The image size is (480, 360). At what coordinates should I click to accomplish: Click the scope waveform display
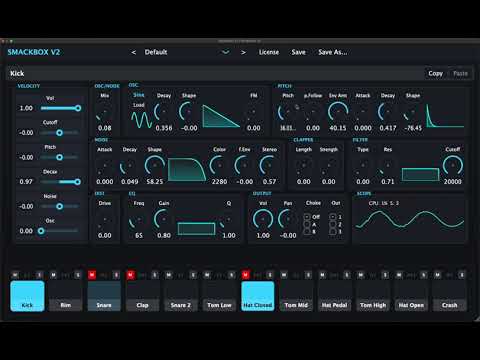pos(410,218)
